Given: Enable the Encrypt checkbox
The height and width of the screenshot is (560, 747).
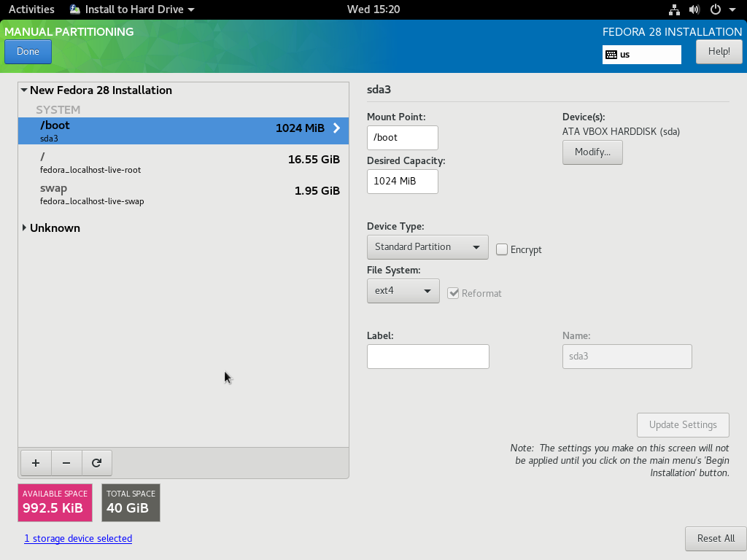Looking at the screenshot, I should (502, 249).
